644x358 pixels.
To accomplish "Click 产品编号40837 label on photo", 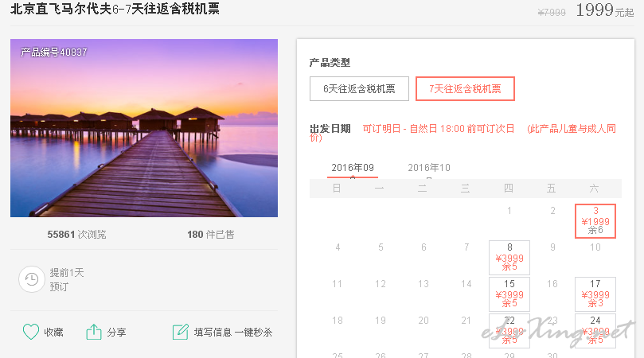I will [x=54, y=53].
